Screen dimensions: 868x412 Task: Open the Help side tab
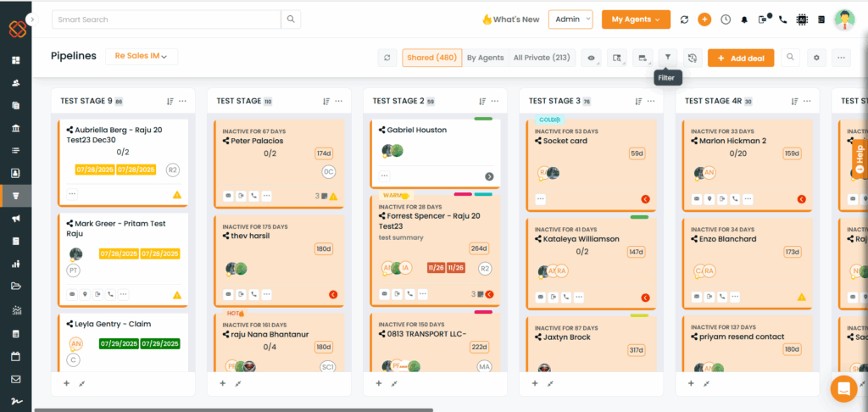(860, 159)
